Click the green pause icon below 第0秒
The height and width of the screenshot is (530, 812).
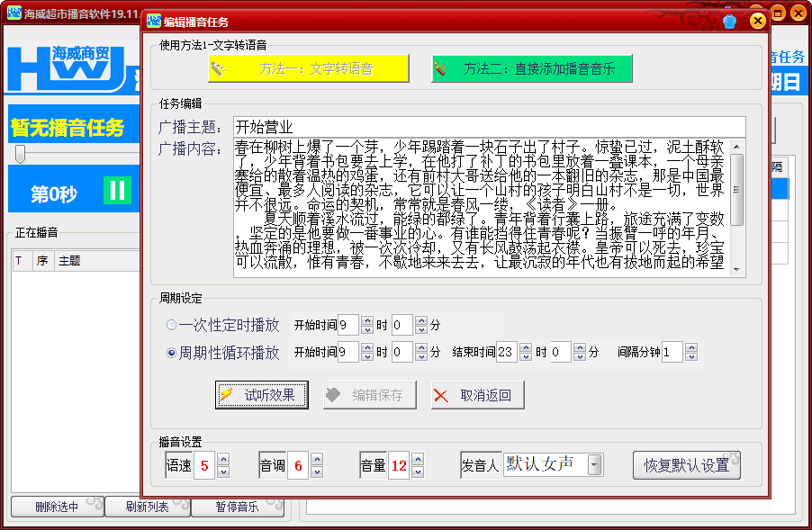click(x=118, y=191)
